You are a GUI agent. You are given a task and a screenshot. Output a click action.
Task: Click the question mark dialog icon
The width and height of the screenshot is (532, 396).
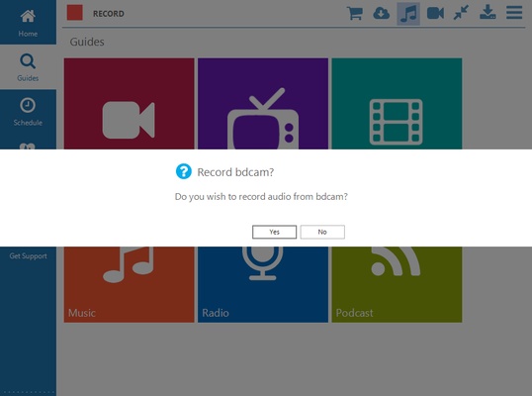click(x=184, y=171)
